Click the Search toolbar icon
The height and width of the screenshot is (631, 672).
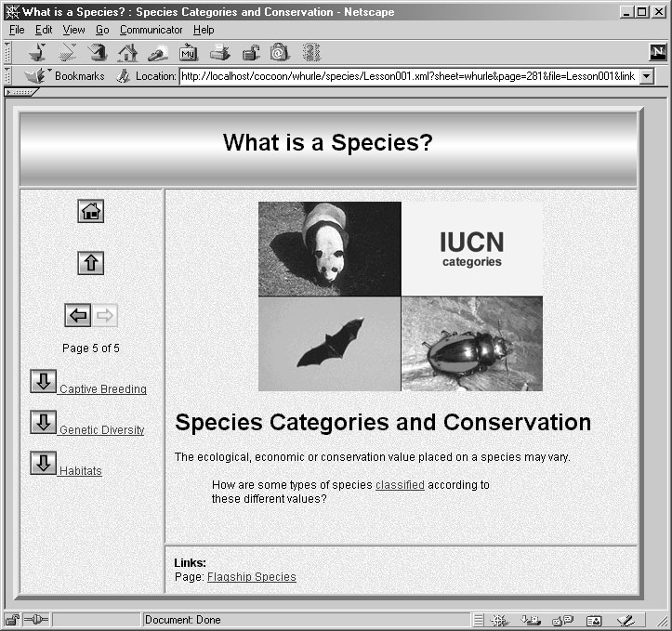[x=158, y=52]
